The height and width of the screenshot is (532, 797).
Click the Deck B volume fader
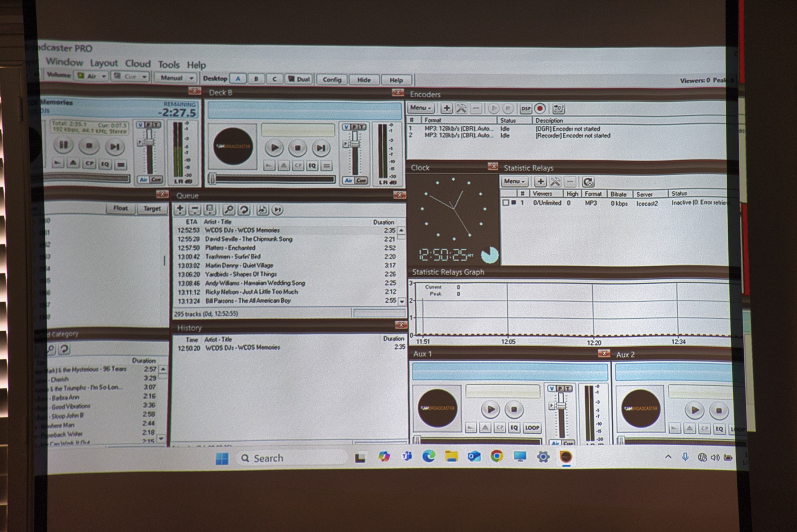point(355,144)
